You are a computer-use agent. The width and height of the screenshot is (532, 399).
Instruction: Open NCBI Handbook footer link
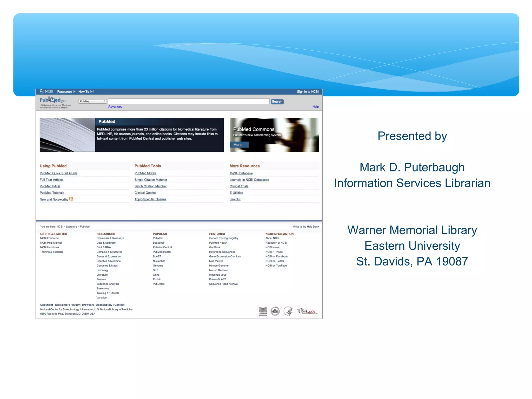50,247
